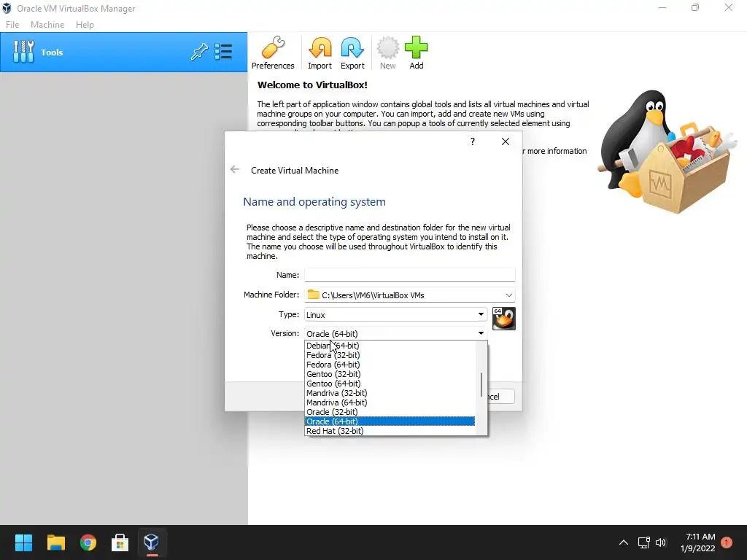Open the Machine menu

(47, 24)
